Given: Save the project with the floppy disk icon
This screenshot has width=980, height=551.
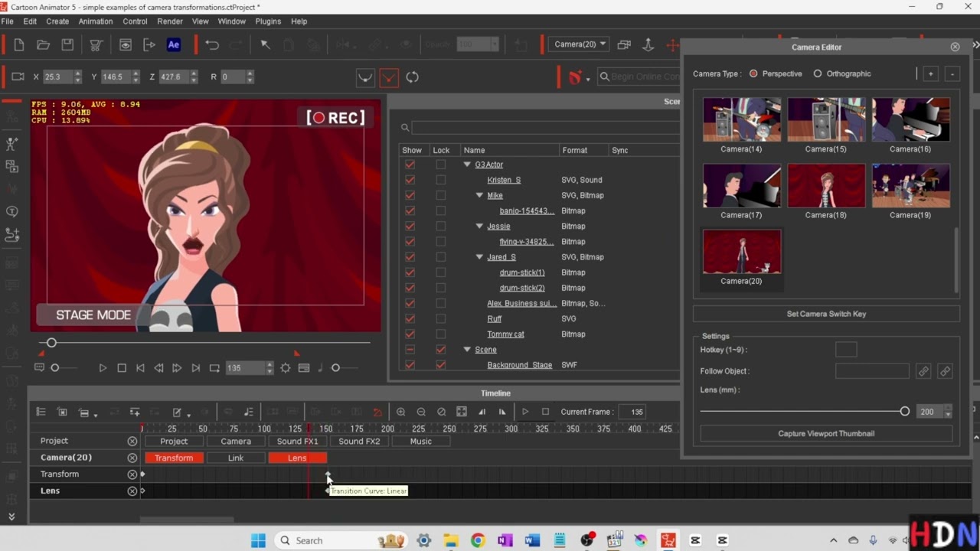Looking at the screenshot, I should (x=67, y=45).
